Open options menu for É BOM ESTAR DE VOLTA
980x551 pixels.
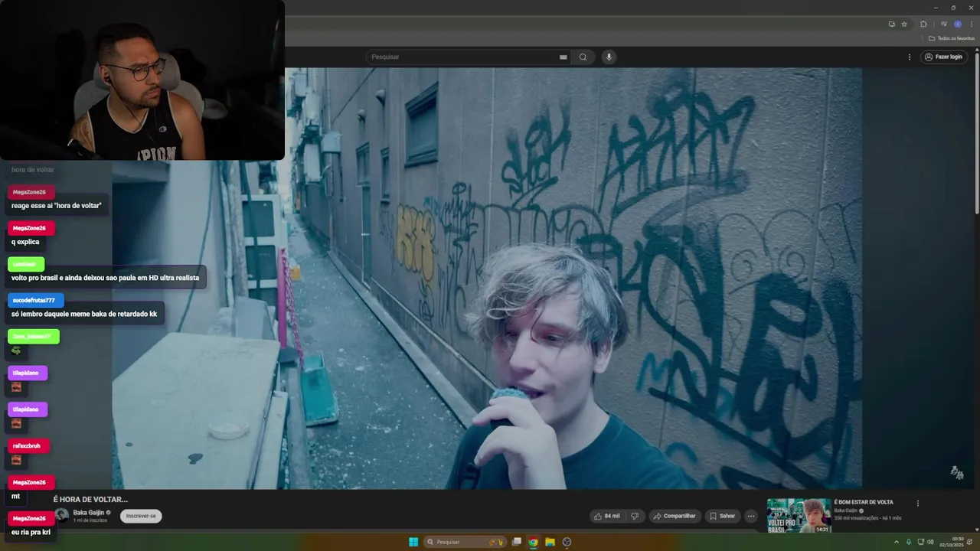[x=917, y=503]
